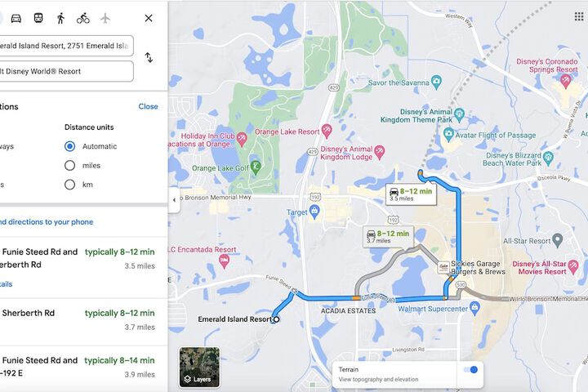Choose cycling travel mode icon

click(82, 18)
